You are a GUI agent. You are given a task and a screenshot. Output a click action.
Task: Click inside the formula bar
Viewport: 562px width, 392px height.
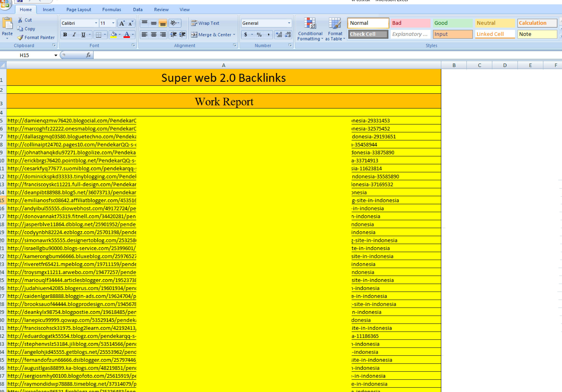click(x=196, y=55)
